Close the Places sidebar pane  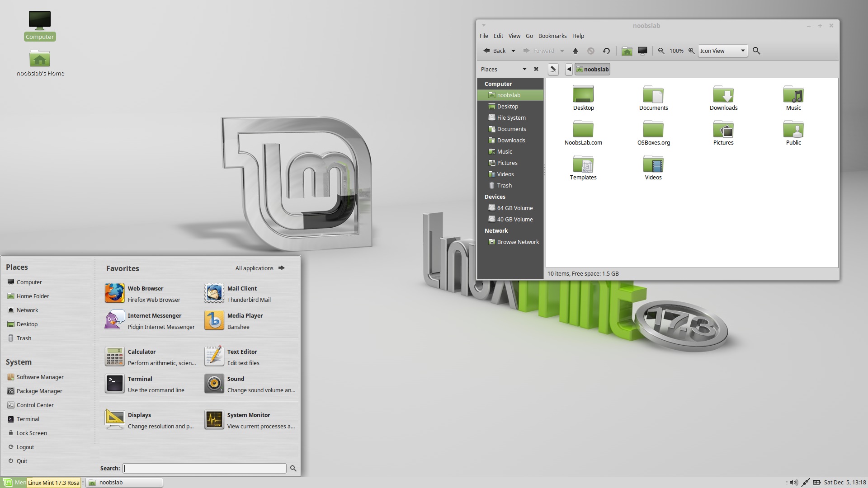(x=536, y=69)
